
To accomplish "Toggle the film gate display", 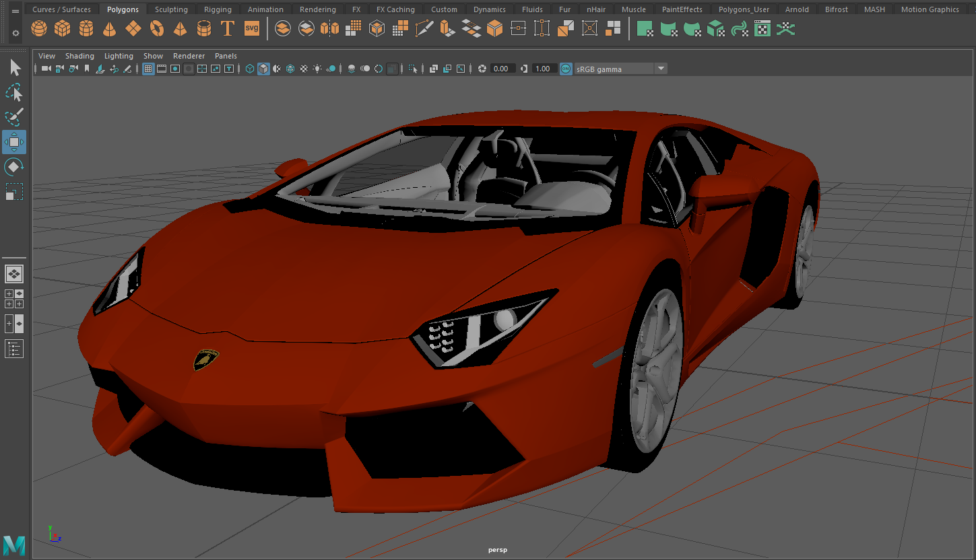I will tap(162, 69).
